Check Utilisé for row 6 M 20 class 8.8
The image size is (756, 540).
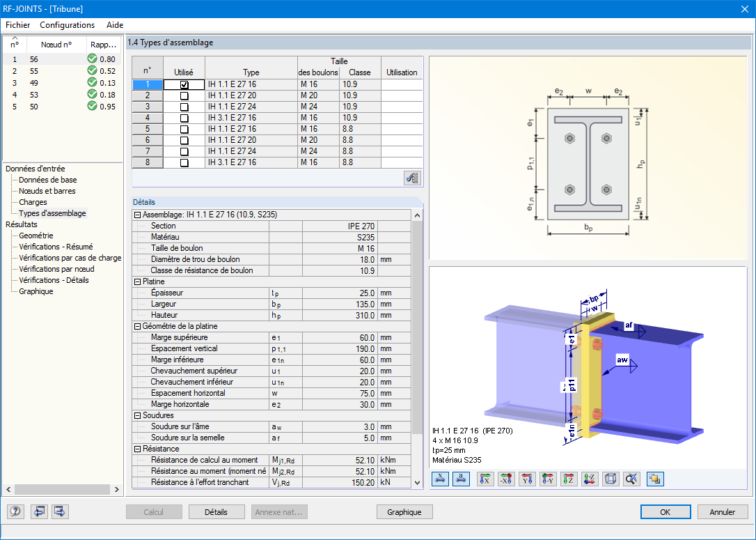point(184,140)
